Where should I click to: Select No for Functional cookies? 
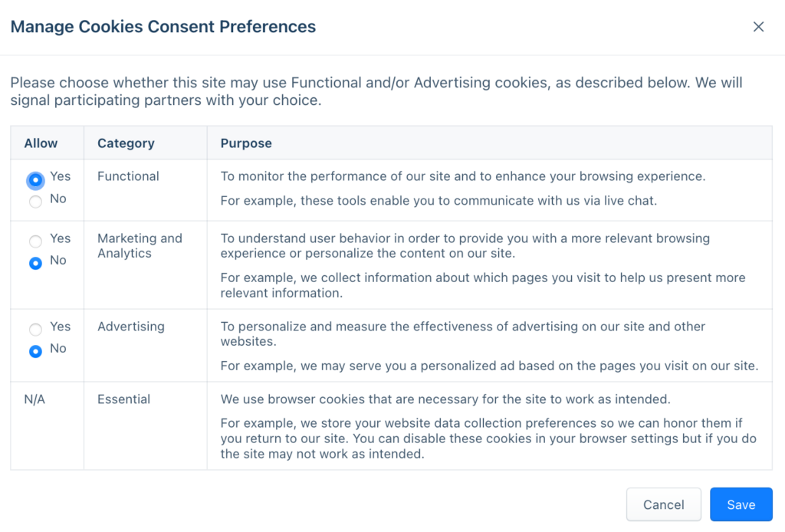34,202
